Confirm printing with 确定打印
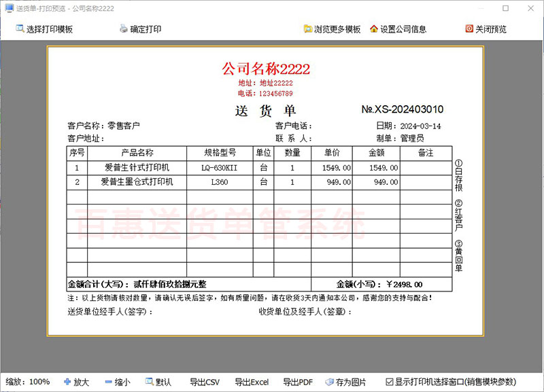This screenshot has width=544, height=392. coord(141,29)
